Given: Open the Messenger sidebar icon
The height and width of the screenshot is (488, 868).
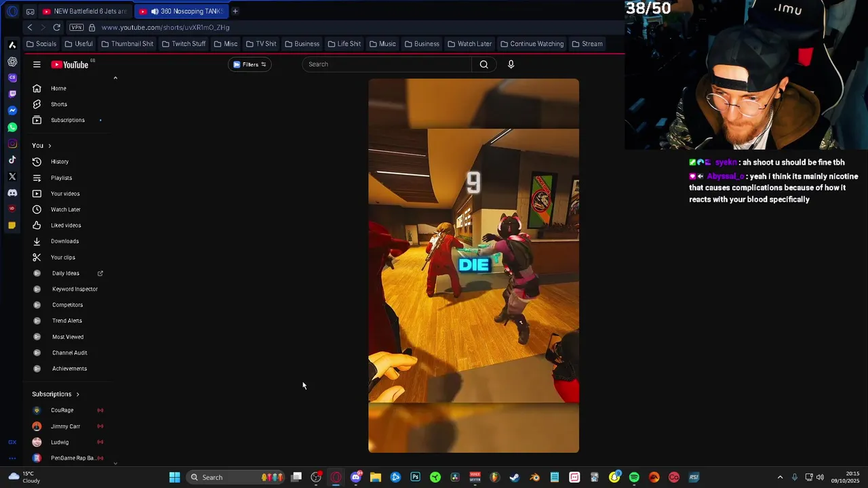Looking at the screenshot, I should coord(12,110).
